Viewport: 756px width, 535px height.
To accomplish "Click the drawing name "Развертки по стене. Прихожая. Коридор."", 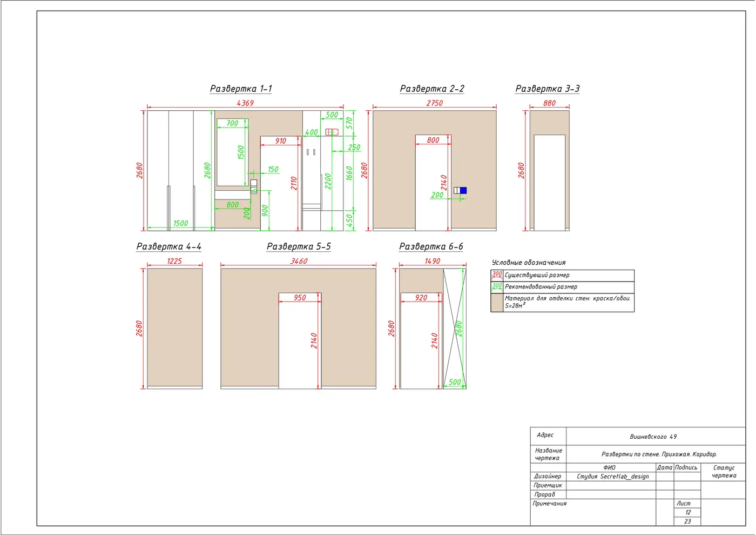I will pos(659,454).
